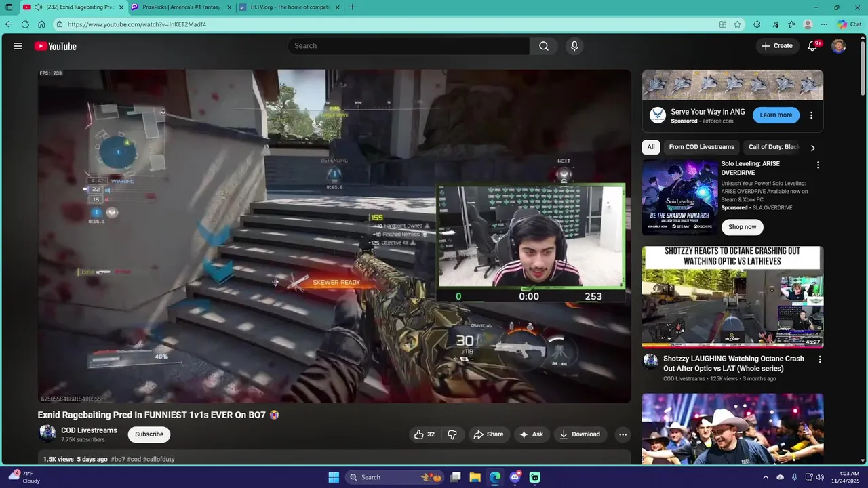Viewport: 868px width, 488px height.
Task: Click the Share button
Action: tap(488, 434)
